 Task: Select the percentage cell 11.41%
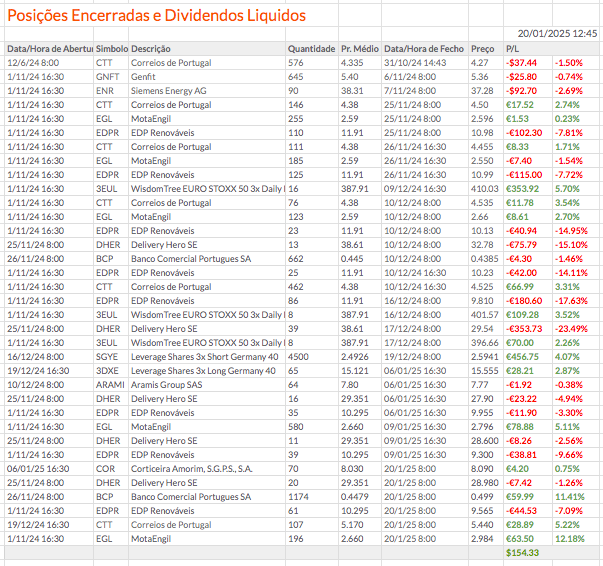(570, 497)
